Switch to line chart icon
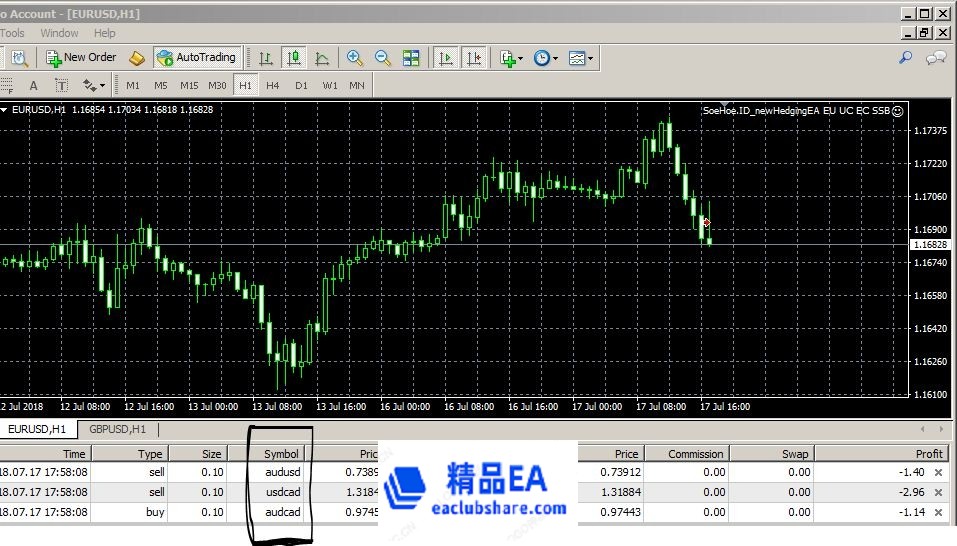Viewport: 957px width, 546px height. click(322, 58)
